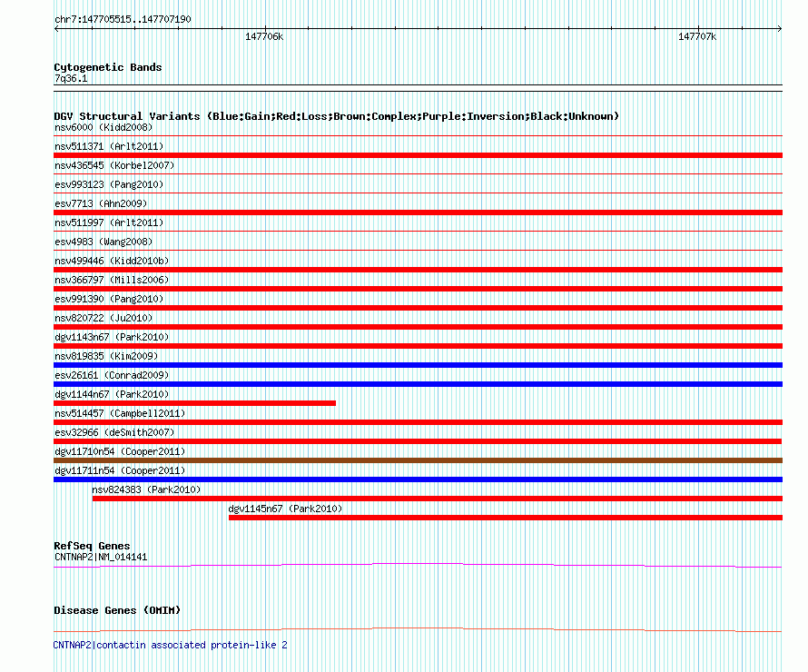808x672 pixels.
Task: Select variant label dgv11711n54 (Cooper2011)
Action: coord(120,470)
